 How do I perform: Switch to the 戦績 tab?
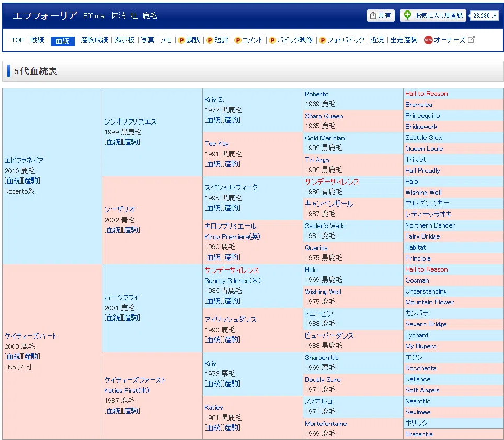click(37, 40)
